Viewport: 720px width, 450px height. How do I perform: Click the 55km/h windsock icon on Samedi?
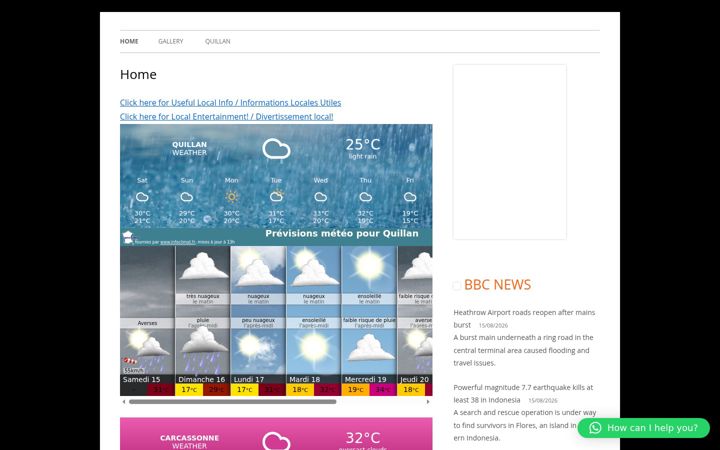click(x=130, y=361)
